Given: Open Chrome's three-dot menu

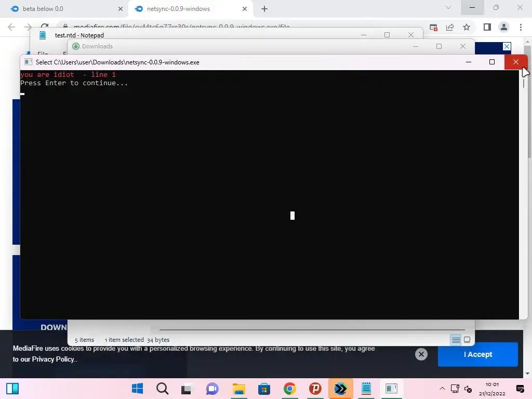Looking at the screenshot, I should coord(521,27).
